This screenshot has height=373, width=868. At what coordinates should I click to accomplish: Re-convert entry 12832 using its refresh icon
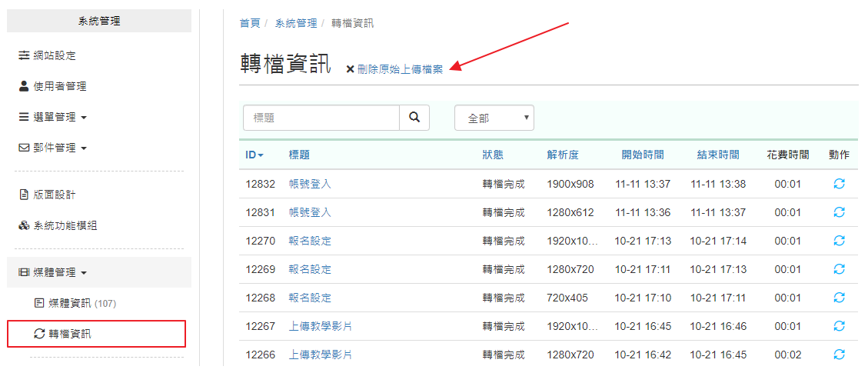point(840,184)
